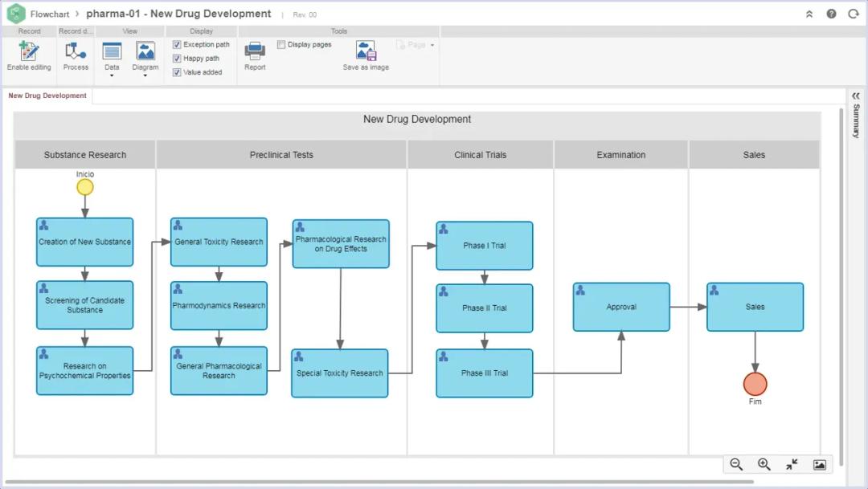Viewport: 868px width, 489px height.
Task: Select the New Drug Development tab
Action: click(x=47, y=96)
